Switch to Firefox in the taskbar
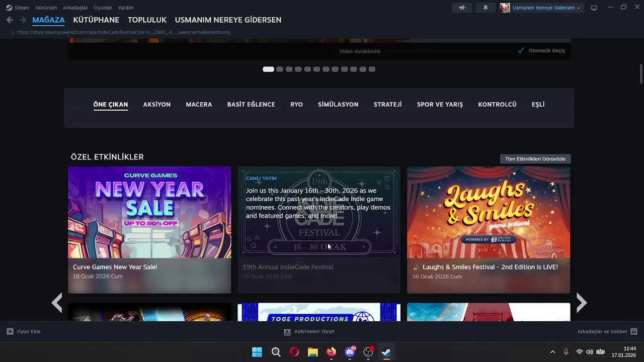This screenshot has width=644, height=362. pyautogui.click(x=331, y=352)
